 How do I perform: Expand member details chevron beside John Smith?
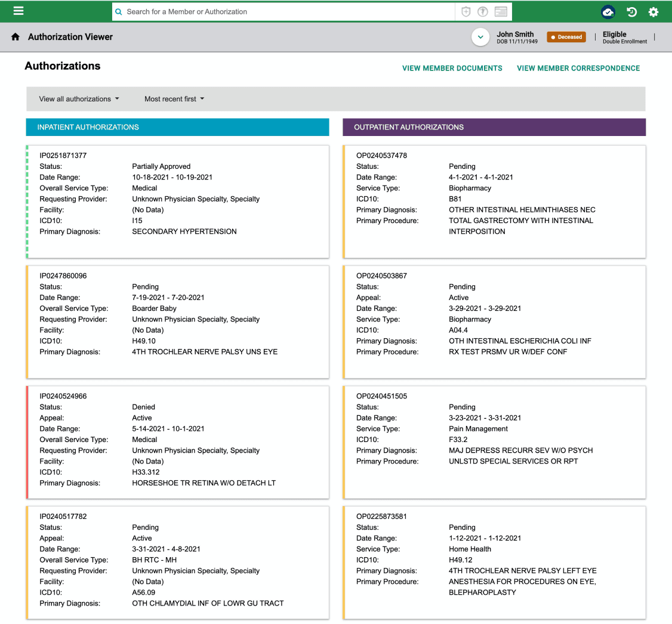point(480,37)
